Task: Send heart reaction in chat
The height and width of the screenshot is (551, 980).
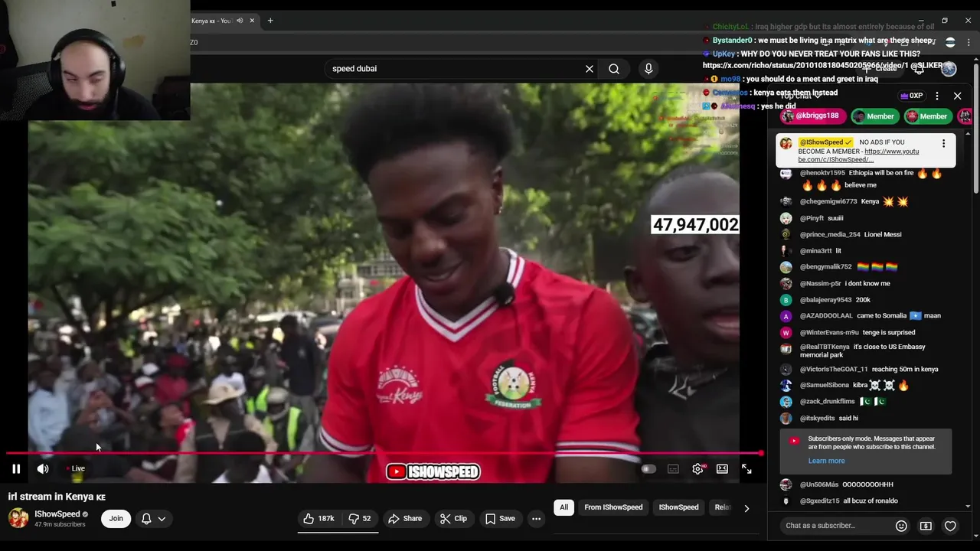Action: point(950,526)
